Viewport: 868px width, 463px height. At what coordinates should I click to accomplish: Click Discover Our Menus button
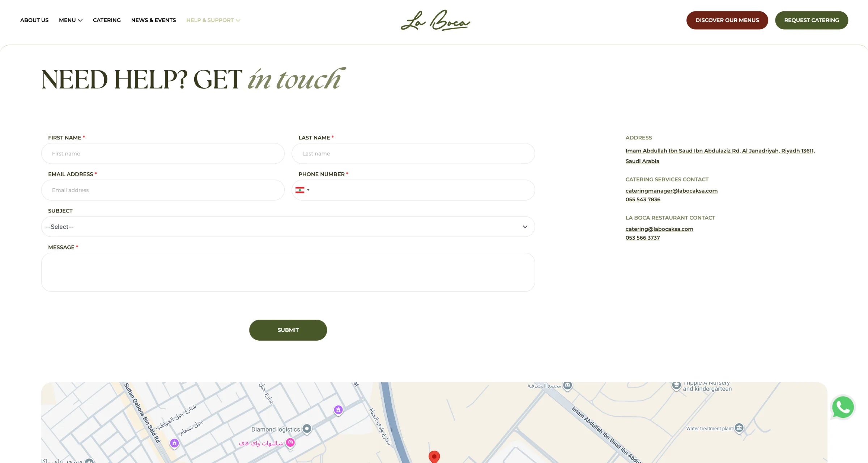[727, 20]
